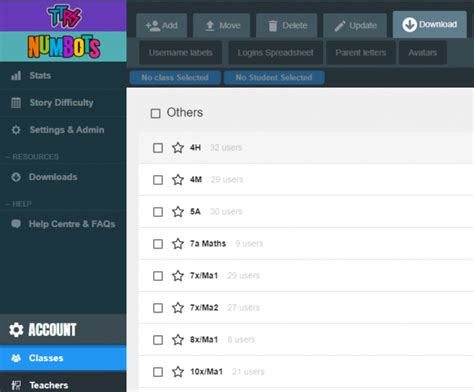Star the 10x/Ma1 class
Image resolution: width=474 pixels, height=392 pixels.
point(178,371)
